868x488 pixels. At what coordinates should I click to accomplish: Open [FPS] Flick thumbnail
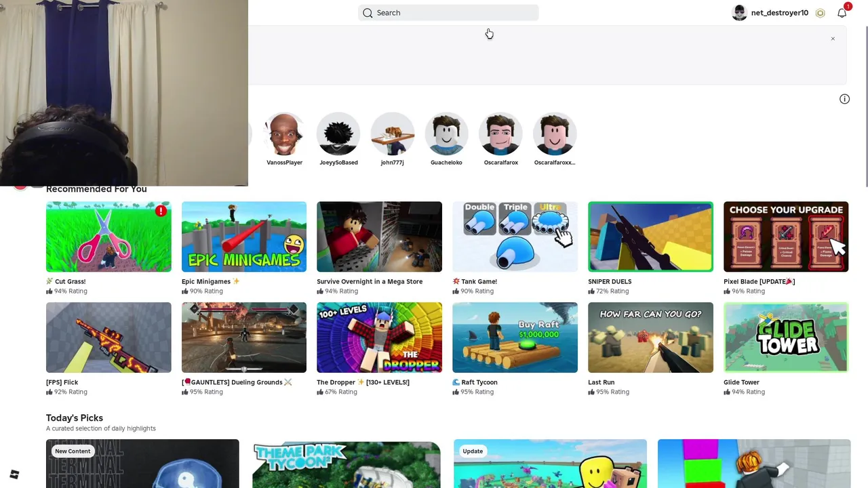108,338
